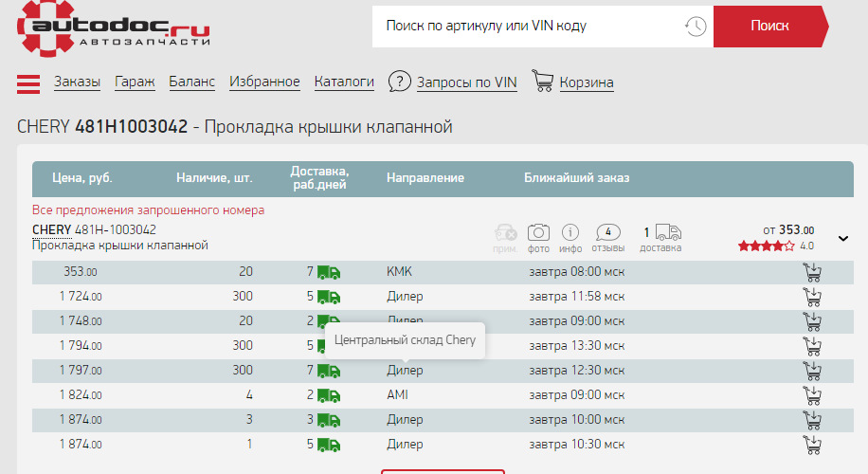This screenshot has height=474, width=868.
Task: Open the Избранное menu item
Action: pyautogui.click(x=264, y=82)
